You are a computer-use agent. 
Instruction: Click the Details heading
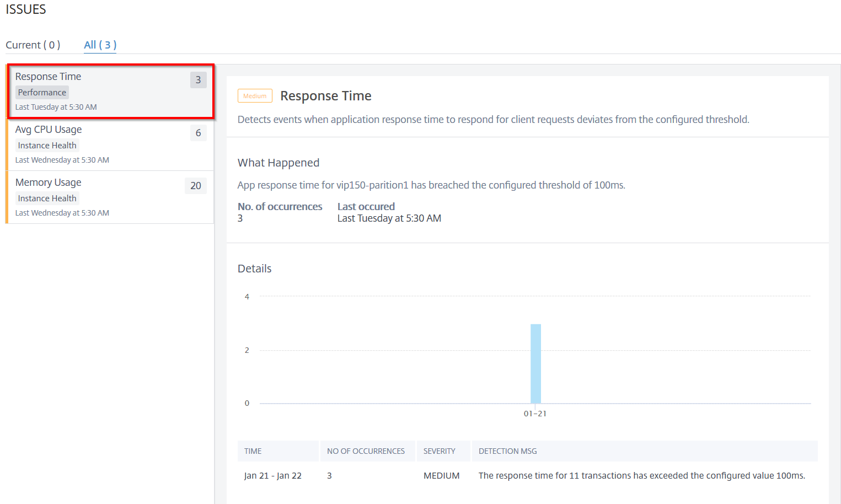[x=255, y=269]
